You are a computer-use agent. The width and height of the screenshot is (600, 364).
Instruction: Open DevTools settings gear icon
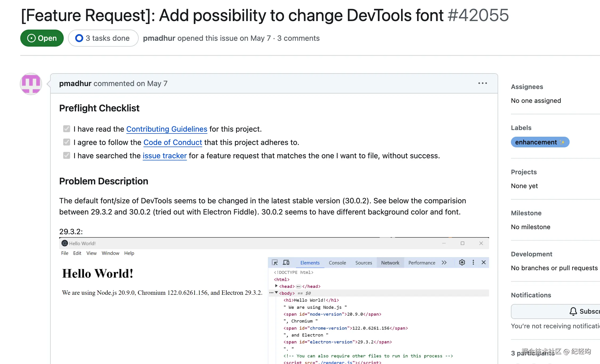(x=462, y=262)
